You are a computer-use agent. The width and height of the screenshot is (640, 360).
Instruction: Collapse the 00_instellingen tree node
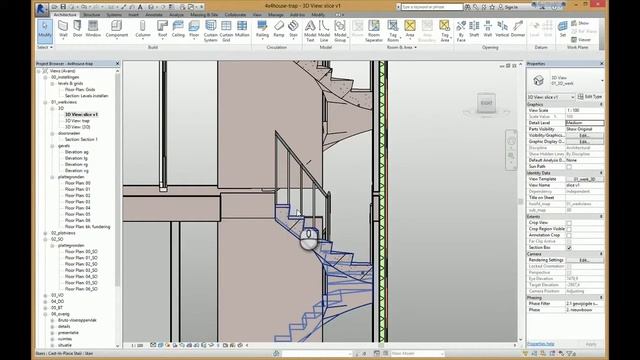point(45,77)
